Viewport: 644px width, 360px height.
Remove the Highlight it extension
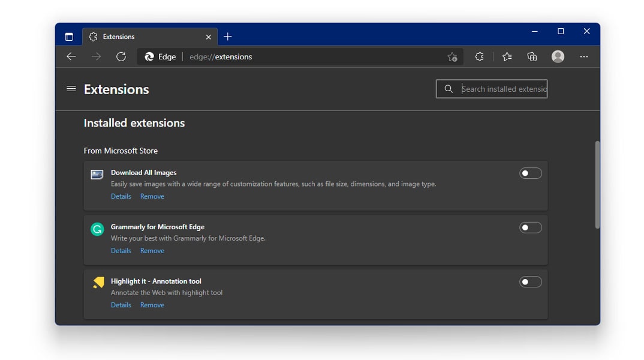pos(152,305)
